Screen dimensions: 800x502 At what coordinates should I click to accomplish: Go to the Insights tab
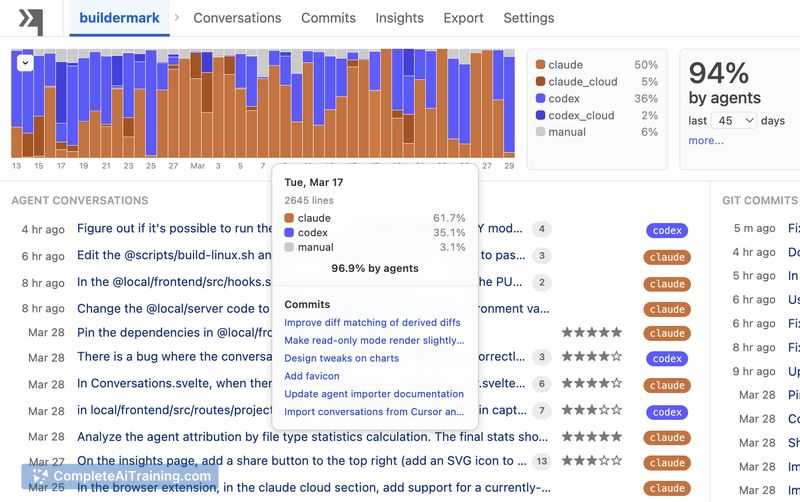click(x=399, y=18)
